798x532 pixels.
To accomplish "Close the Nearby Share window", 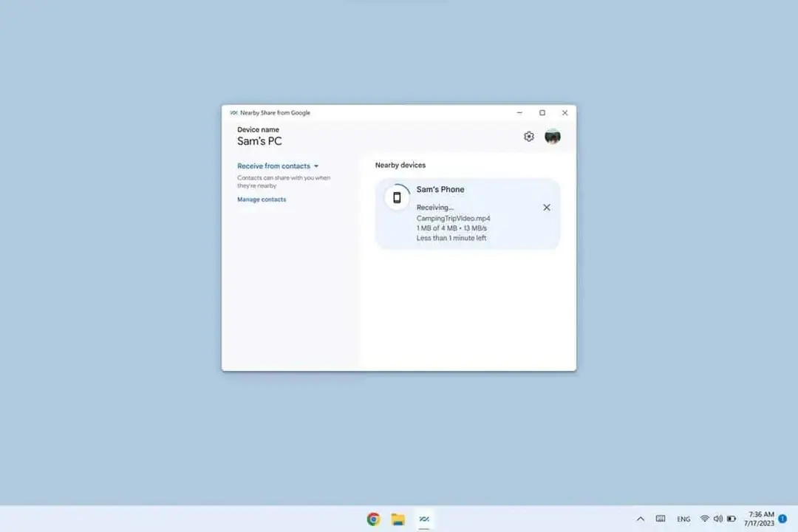I will (x=565, y=112).
